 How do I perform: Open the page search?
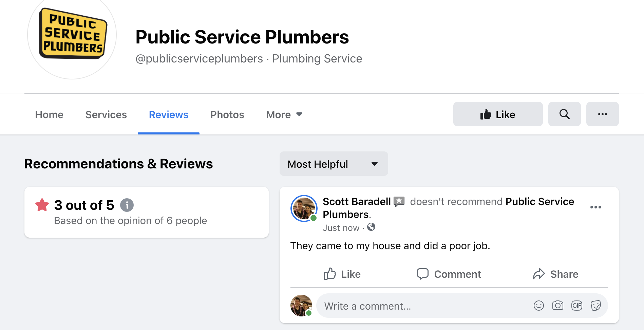(564, 114)
